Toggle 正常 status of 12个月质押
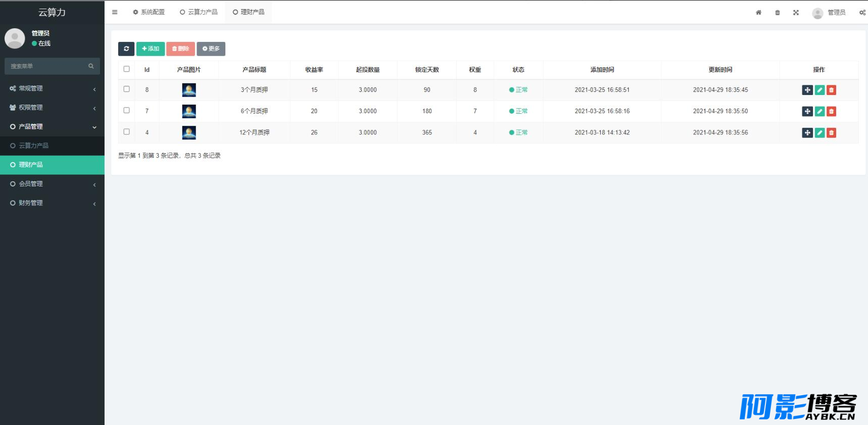The image size is (868, 425). click(518, 132)
